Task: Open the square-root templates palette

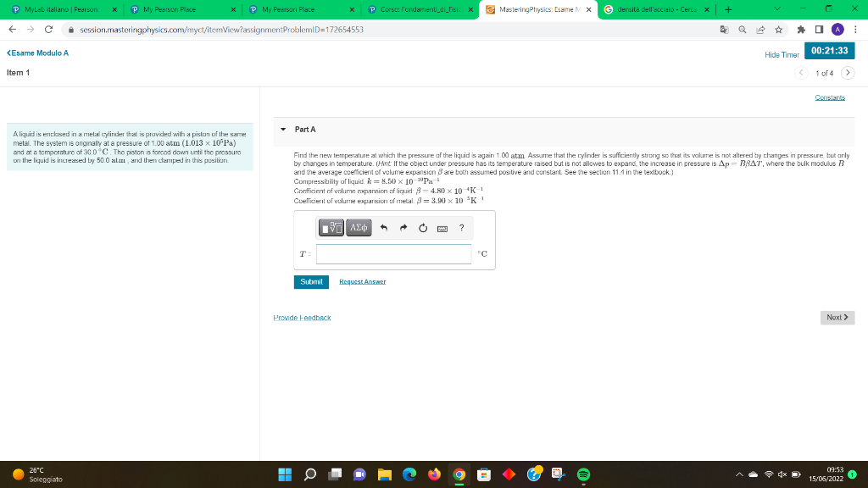Action: click(331, 227)
